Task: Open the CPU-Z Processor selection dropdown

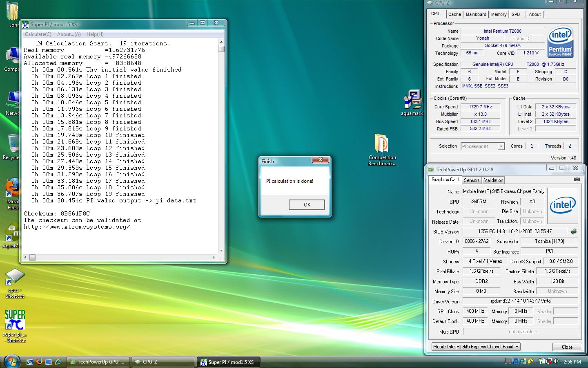Action: pos(483,146)
